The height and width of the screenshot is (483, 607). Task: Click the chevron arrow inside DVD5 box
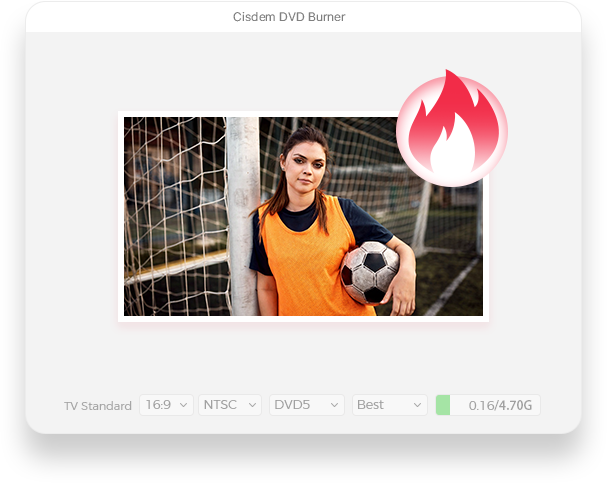tap(334, 405)
